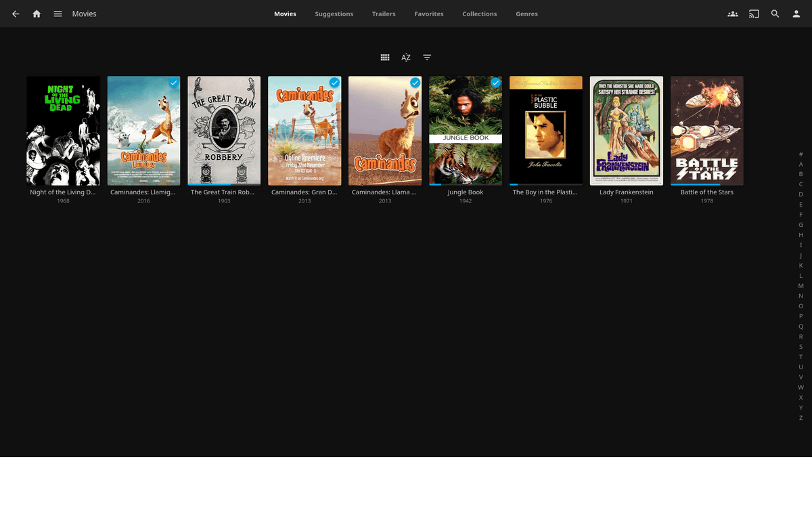812x508 pixels.
Task: Switch to the Trailers tab
Action: tap(384, 14)
